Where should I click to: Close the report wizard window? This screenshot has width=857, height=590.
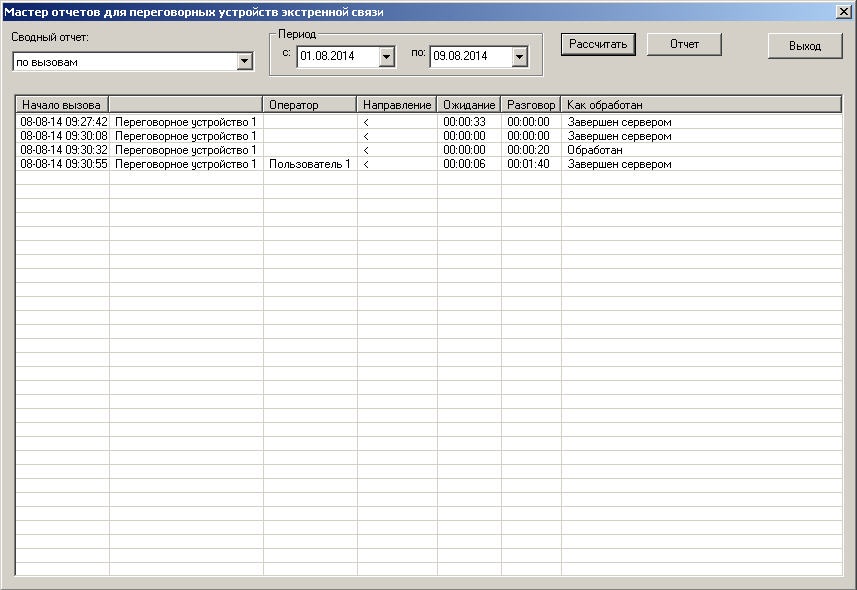[843, 11]
